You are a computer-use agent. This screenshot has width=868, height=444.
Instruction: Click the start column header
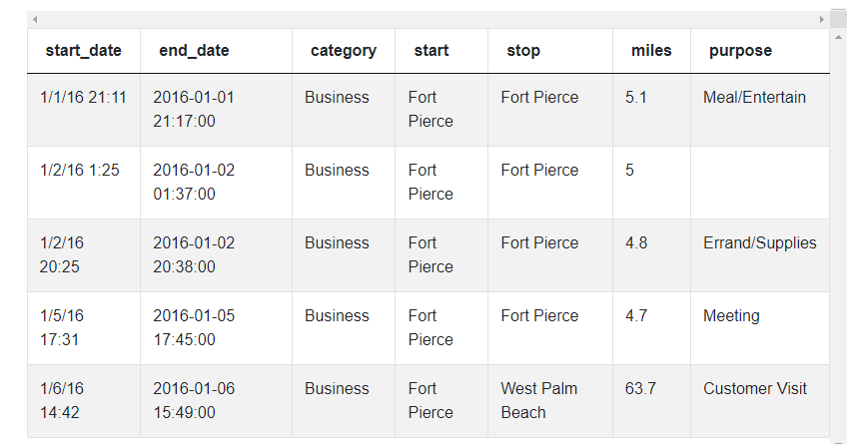(432, 51)
